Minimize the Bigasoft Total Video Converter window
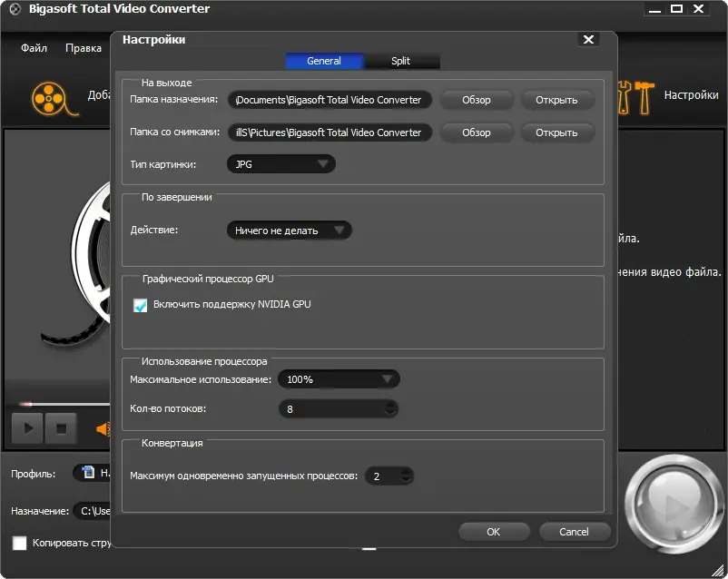Screen dimensions: 728x579 click(654, 9)
